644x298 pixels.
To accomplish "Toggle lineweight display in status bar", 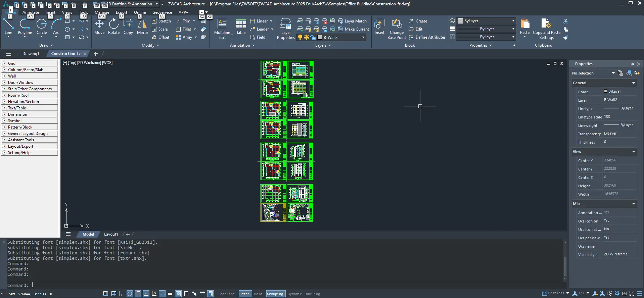I will point(170,294).
